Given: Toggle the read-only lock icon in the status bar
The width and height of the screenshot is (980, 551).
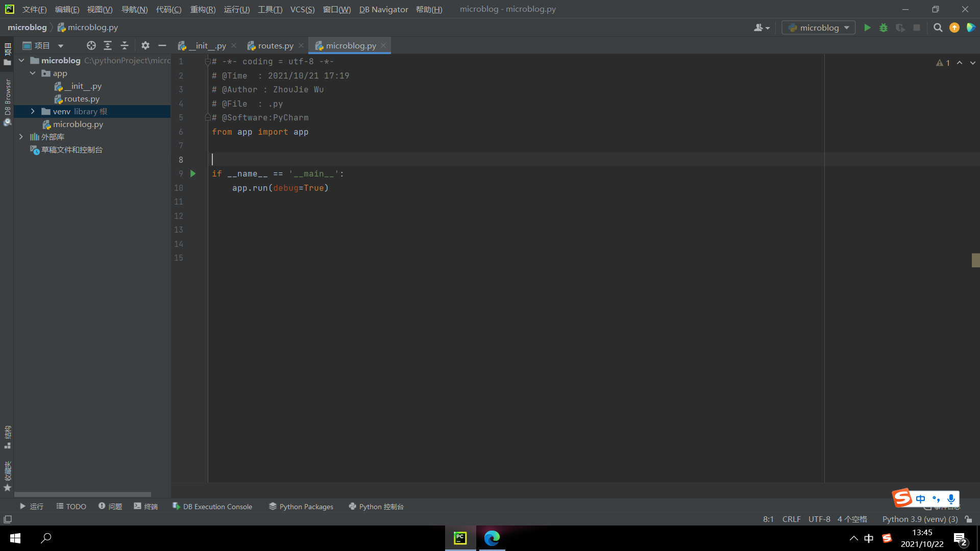Looking at the screenshot, I should tap(968, 519).
